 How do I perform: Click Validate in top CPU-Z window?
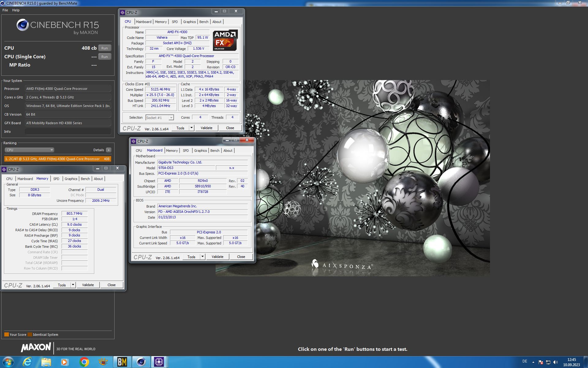click(x=206, y=128)
